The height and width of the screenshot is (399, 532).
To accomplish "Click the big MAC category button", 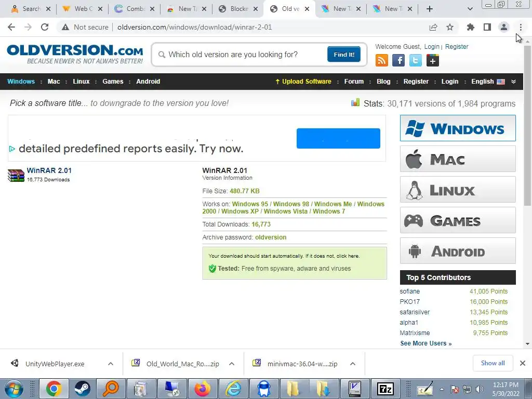I will coord(458,159).
